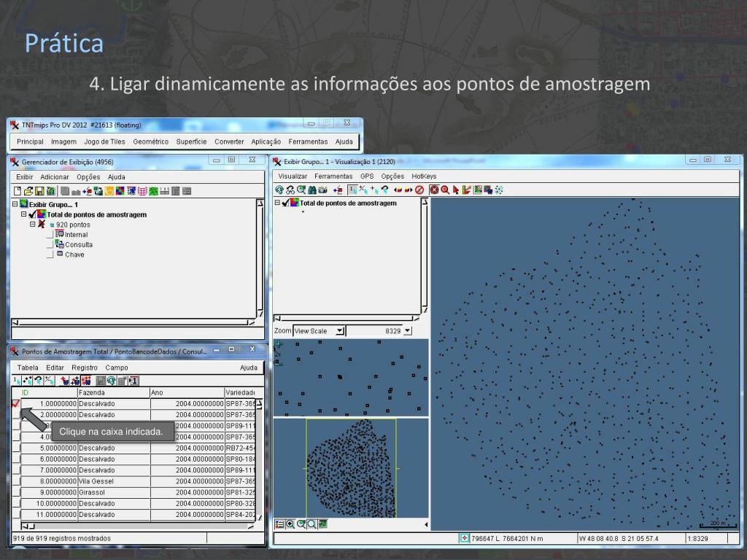
Task: Collapse the layer node in Visualização legend
Action: coord(277,203)
